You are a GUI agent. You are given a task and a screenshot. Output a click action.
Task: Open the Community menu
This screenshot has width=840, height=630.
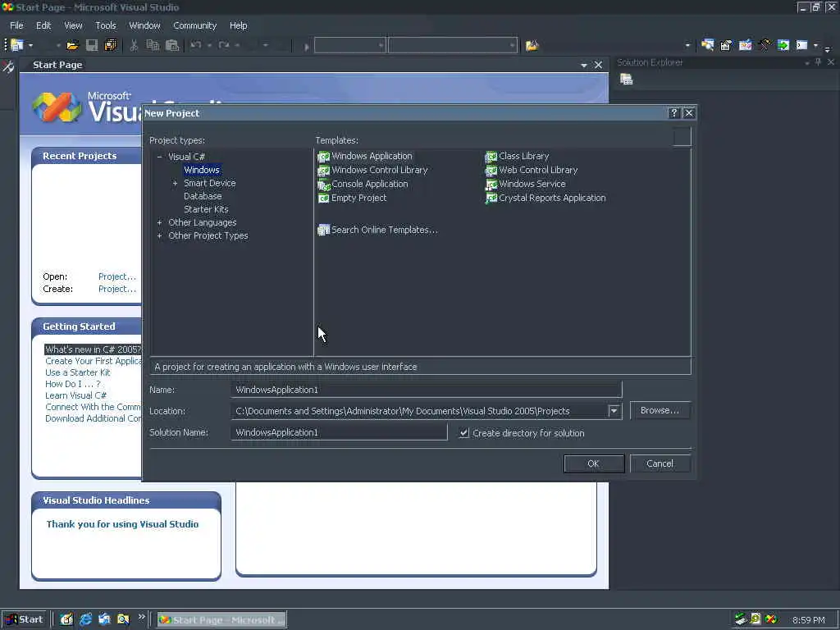coord(194,25)
